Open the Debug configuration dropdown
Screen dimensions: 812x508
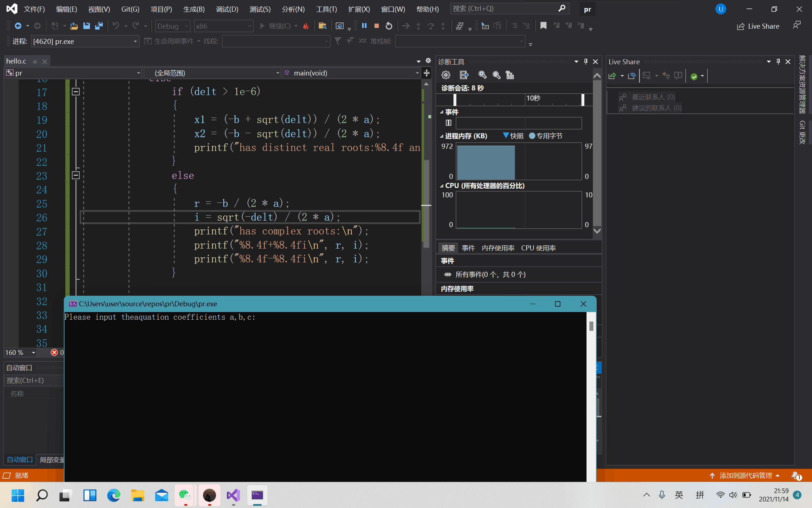pyautogui.click(x=173, y=26)
